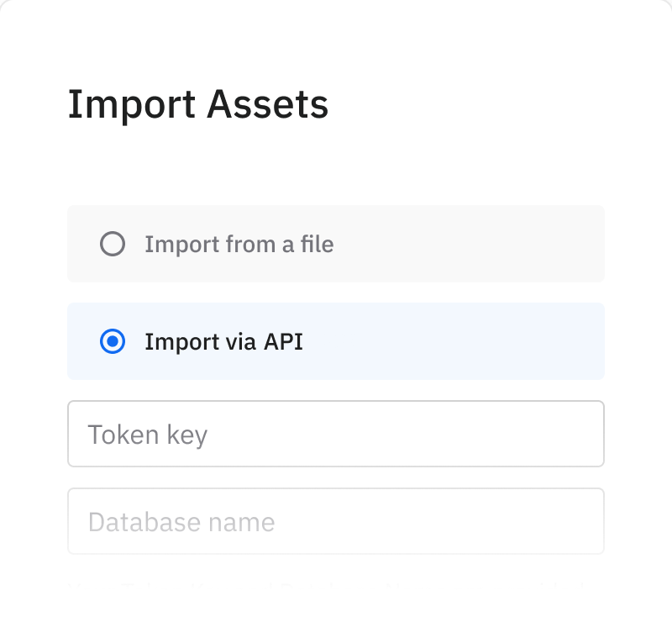Select the 'Import from a file' radio button
The image size is (672, 622).
click(113, 244)
